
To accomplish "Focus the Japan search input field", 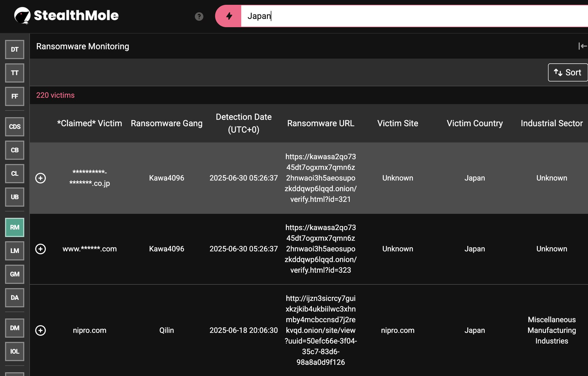I will [x=414, y=16].
